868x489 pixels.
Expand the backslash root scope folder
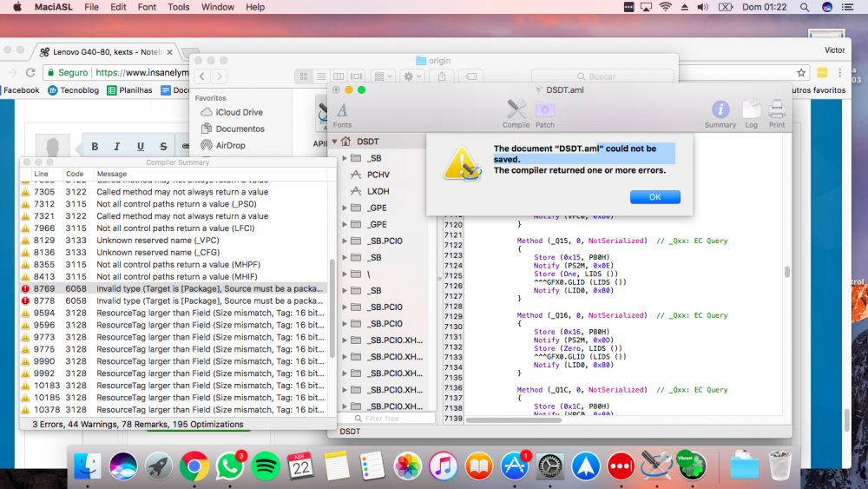pyautogui.click(x=345, y=274)
